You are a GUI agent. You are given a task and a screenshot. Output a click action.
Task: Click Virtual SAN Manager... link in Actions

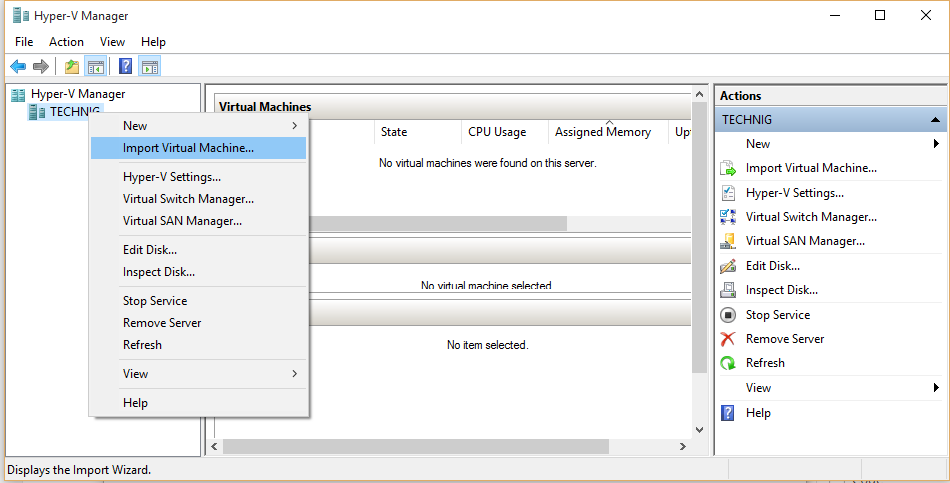tap(805, 241)
